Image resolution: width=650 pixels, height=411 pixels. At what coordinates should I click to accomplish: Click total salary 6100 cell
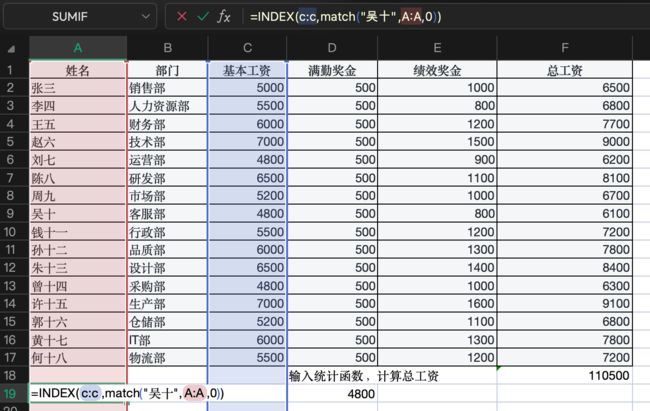click(565, 214)
